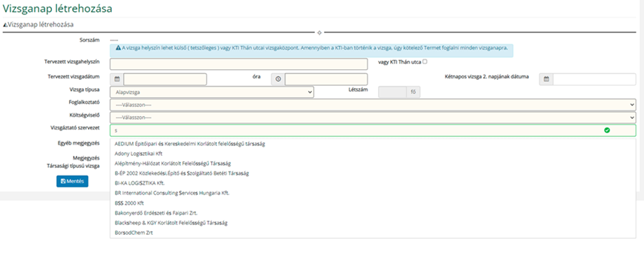Select Blacksheep & KGY Korlátolt Felelősségű Társaság

pyautogui.click(x=373, y=223)
